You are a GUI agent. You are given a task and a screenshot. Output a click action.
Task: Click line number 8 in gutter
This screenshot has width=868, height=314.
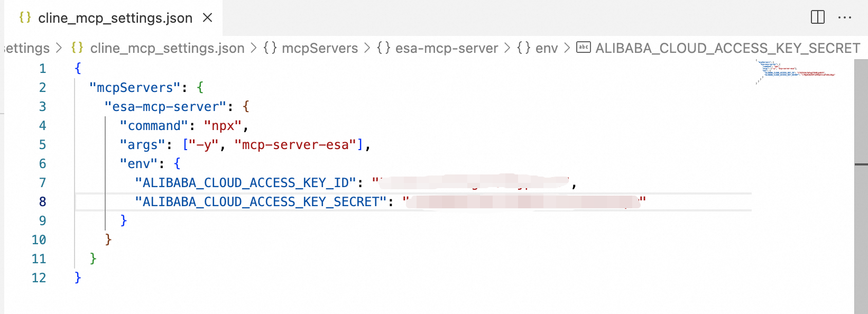[x=42, y=202]
